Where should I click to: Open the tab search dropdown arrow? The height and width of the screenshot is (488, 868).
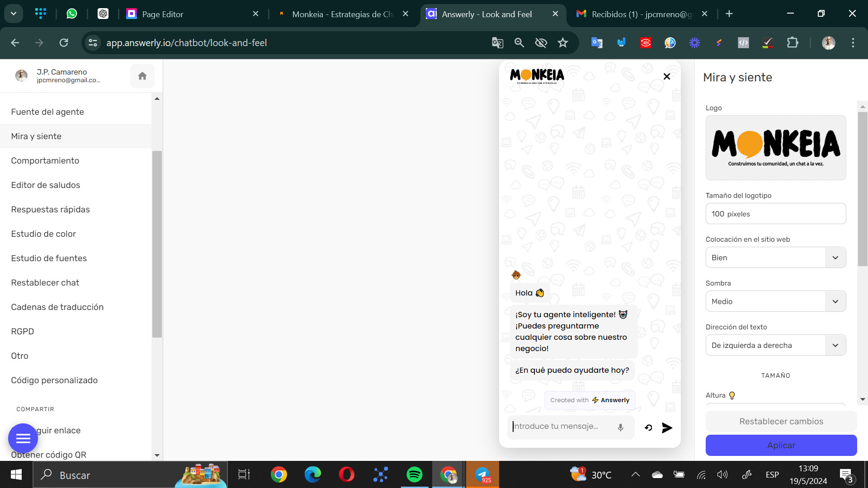click(x=14, y=14)
